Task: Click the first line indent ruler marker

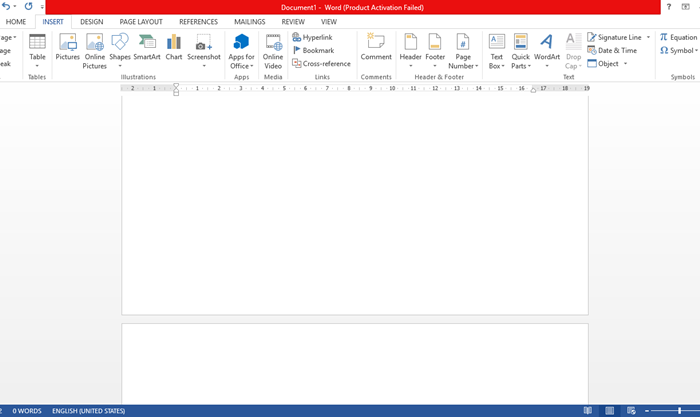Action: tap(176, 86)
